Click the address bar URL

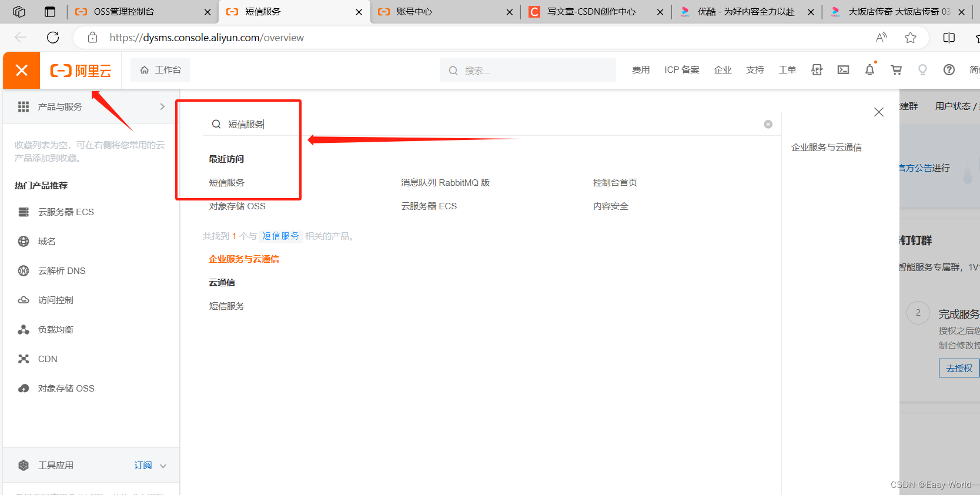tap(207, 38)
